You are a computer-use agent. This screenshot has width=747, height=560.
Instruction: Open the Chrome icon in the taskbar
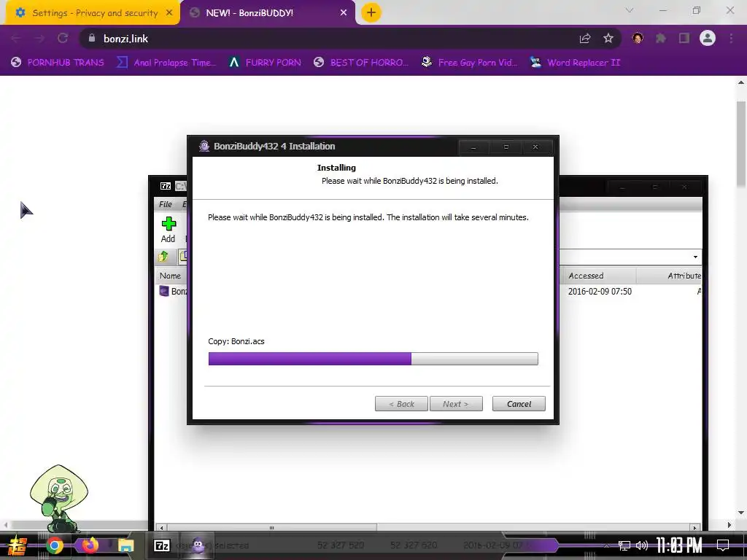click(x=55, y=545)
